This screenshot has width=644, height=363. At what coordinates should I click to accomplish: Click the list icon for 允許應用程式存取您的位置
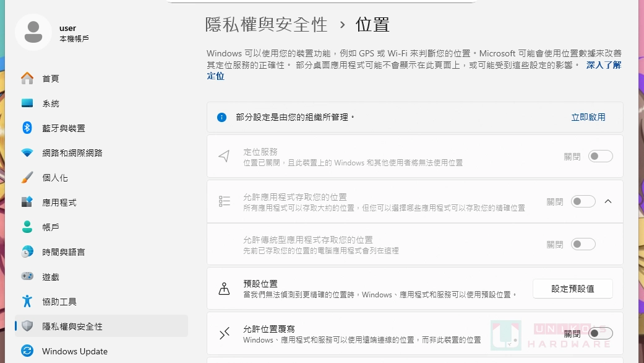[224, 201]
